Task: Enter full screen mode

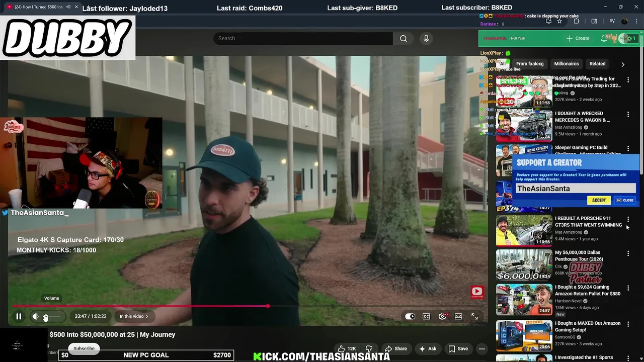Action: pyautogui.click(x=474, y=316)
